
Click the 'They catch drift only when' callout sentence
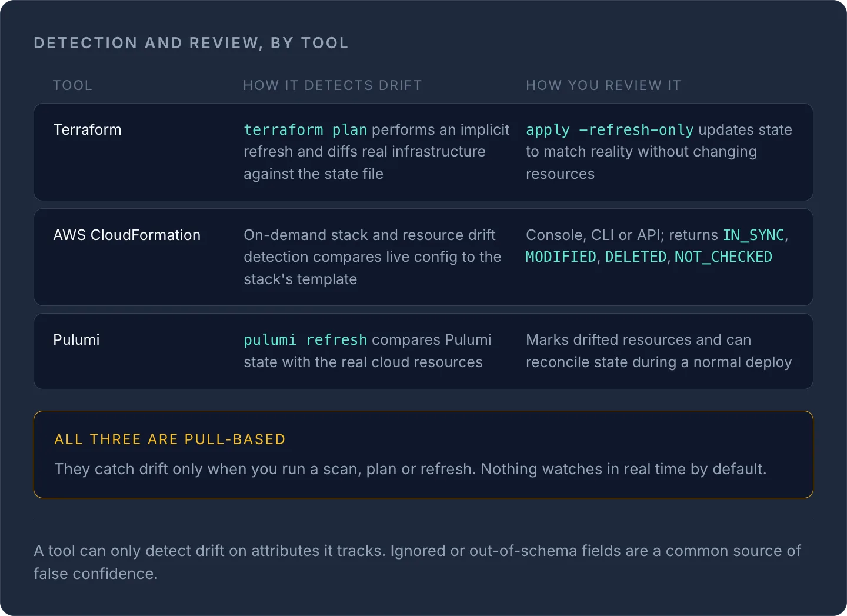[x=411, y=469]
